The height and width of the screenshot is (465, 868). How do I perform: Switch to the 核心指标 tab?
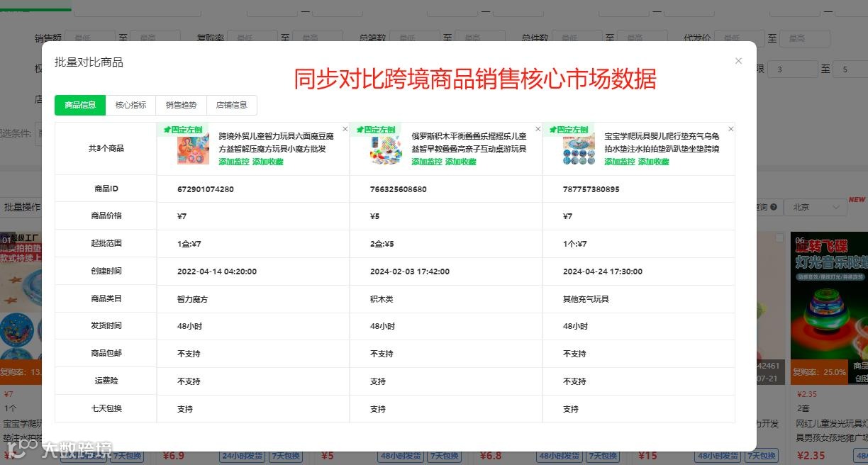coord(131,105)
